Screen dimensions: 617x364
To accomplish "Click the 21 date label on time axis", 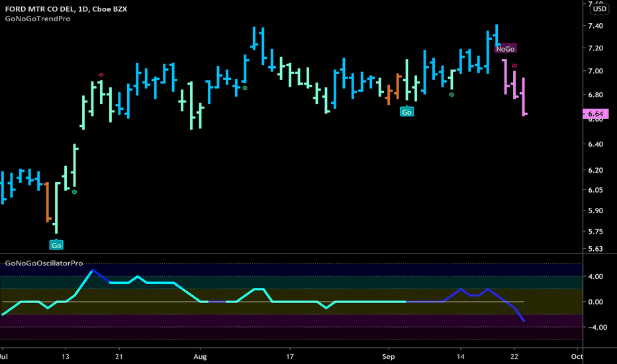I will 119,357.
